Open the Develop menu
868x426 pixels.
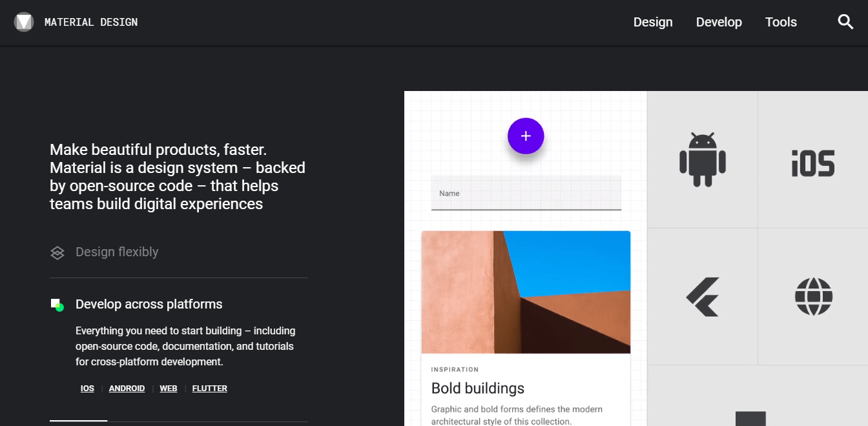[719, 22]
